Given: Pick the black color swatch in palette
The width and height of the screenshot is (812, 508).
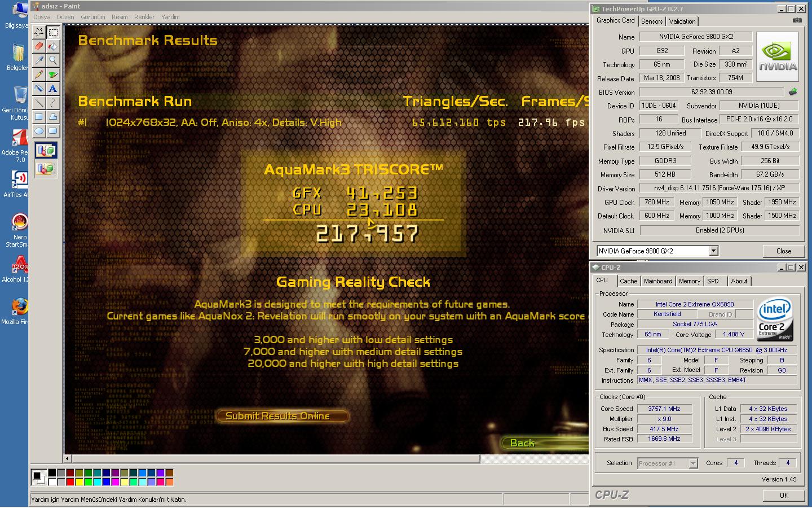Looking at the screenshot, I should (52, 473).
